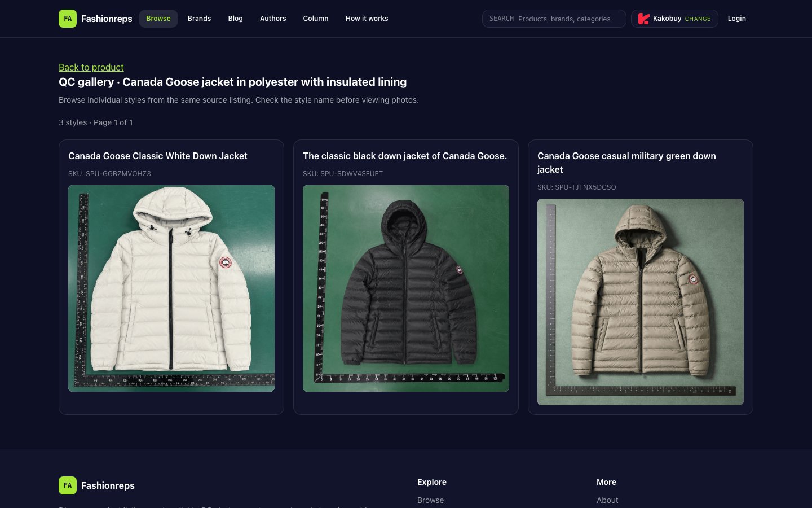This screenshot has width=812, height=508.
Task: Follow the Back to product link
Action: pyautogui.click(x=91, y=67)
